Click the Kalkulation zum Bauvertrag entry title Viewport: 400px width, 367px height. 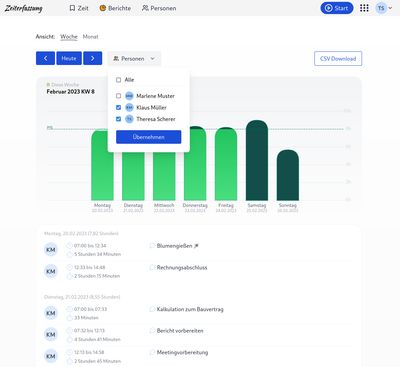tap(190, 309)
